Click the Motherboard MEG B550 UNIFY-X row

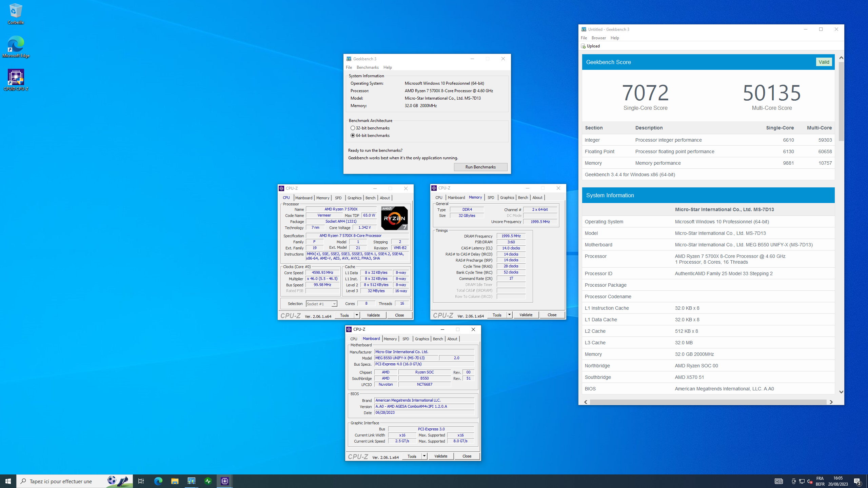708,245
